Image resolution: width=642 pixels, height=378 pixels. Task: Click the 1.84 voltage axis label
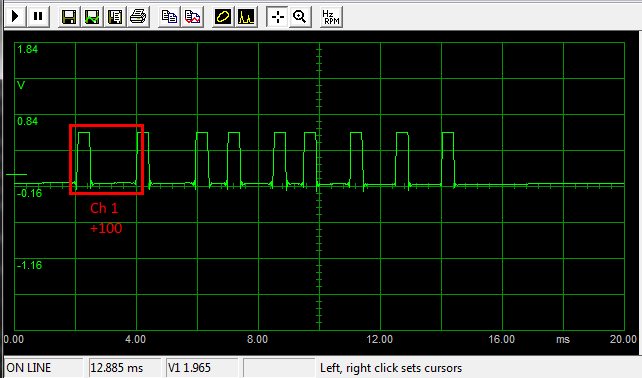tap(27, 49)
